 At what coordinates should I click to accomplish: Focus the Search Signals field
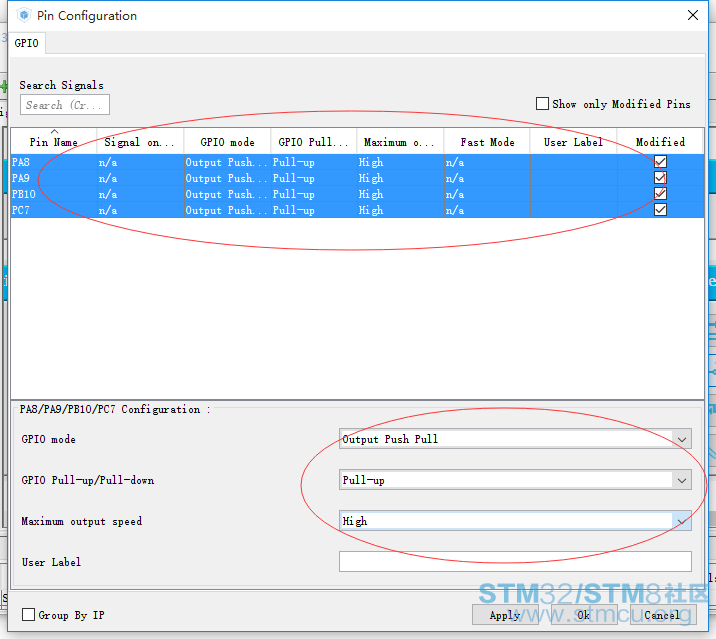pos(64,105)
